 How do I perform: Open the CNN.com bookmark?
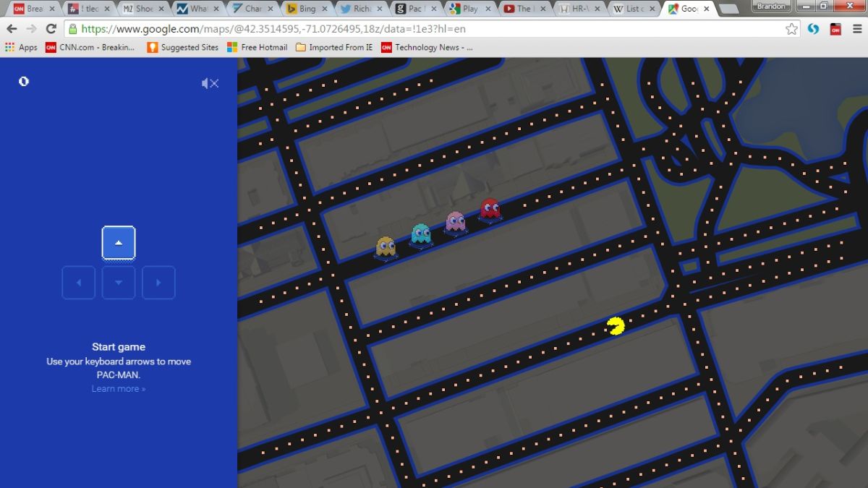[90, 47]
